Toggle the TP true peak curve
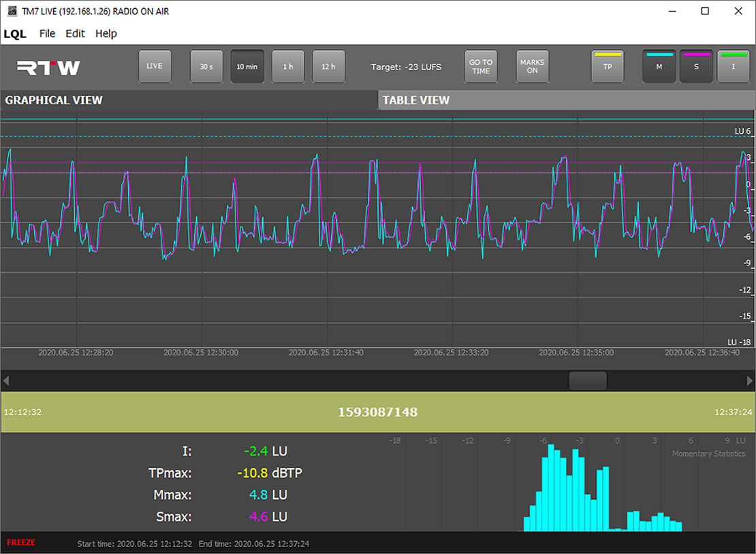The image size is (756, 554). (608, 67)
